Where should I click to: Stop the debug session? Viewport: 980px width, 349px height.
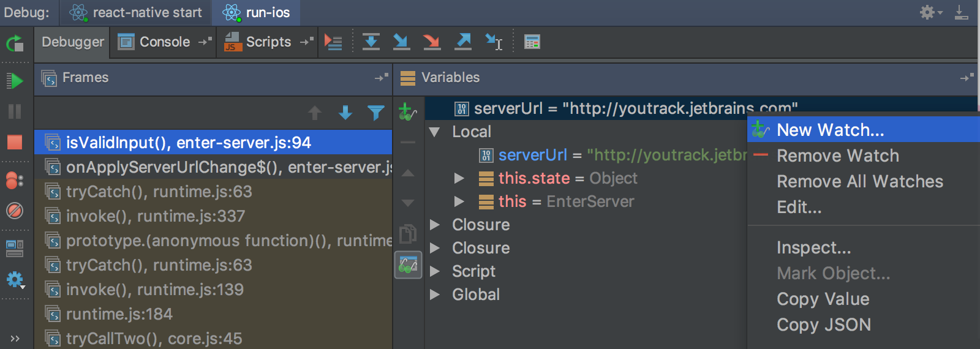(x=15, y=142)
